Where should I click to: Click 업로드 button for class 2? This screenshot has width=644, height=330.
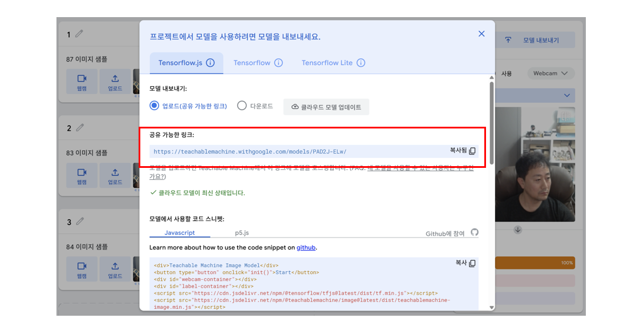tap(115, 175)
